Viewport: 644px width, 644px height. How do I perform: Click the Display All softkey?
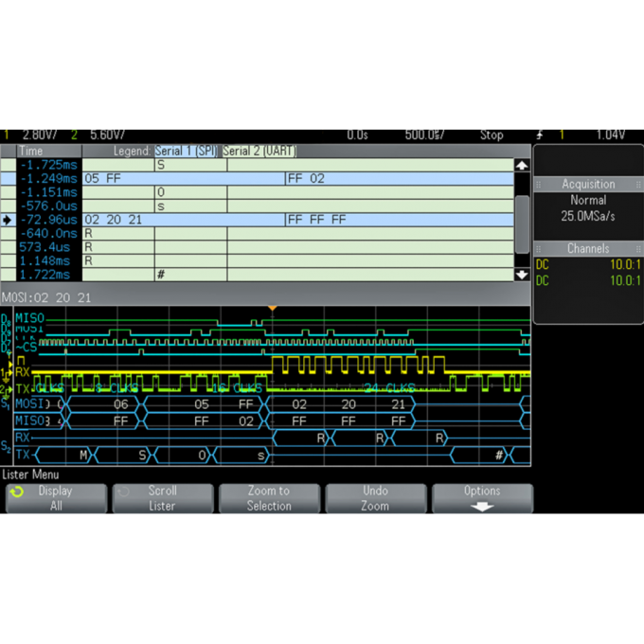tap(56, 498)
